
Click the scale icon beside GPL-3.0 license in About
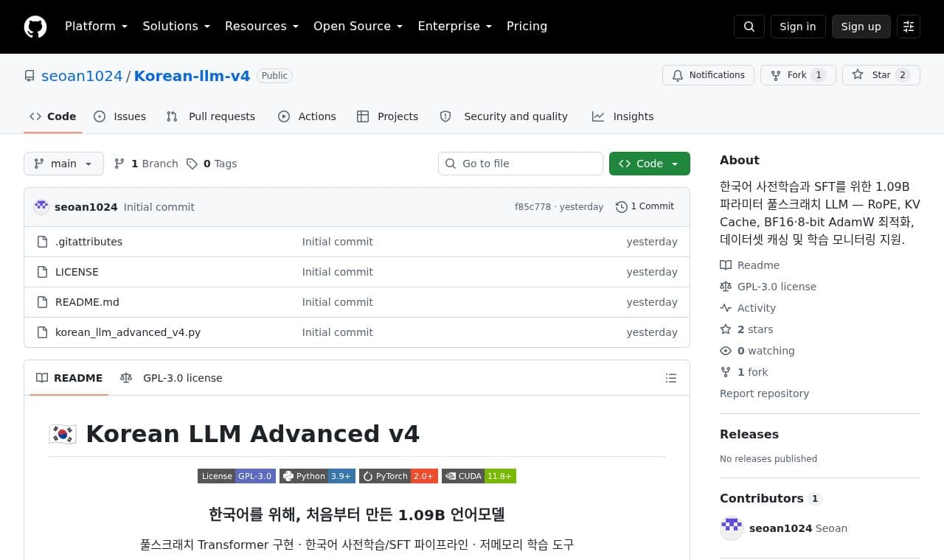[726, 287]
